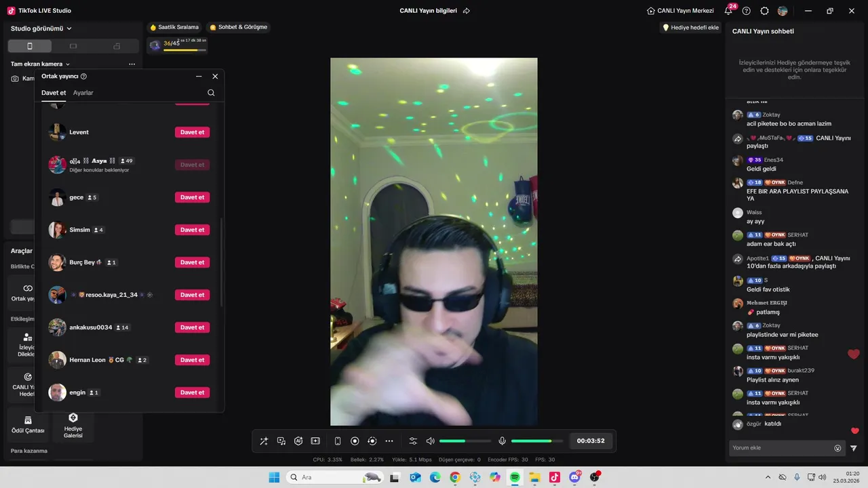Open Discord from the taskbar
The image size is (868, 488).
[575, 477]
